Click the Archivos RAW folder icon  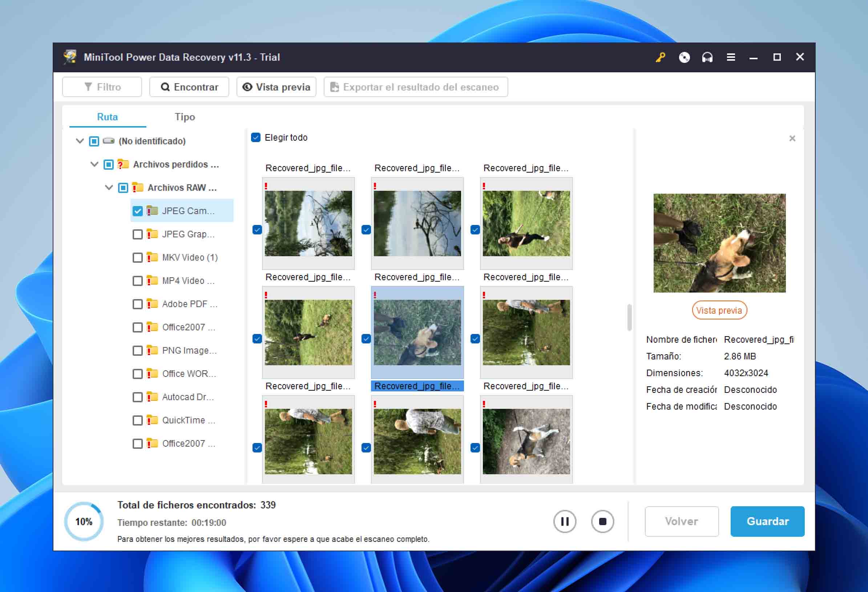138,188
